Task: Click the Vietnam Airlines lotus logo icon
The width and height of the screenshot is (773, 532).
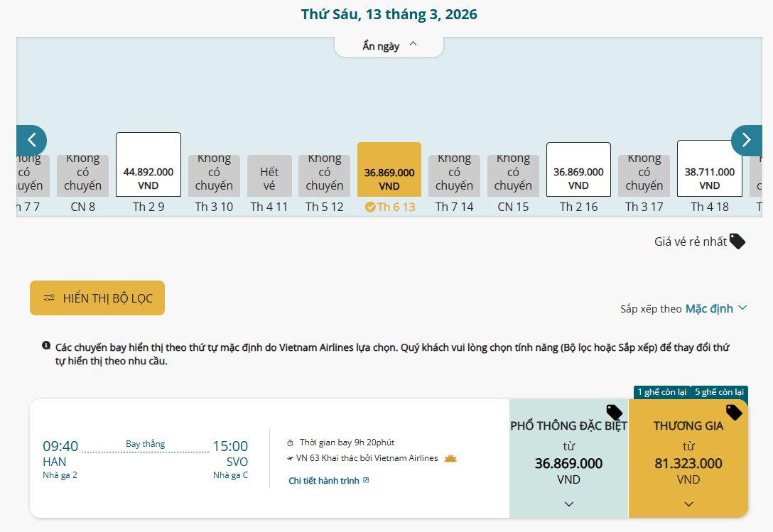Action: click(450, 458)
